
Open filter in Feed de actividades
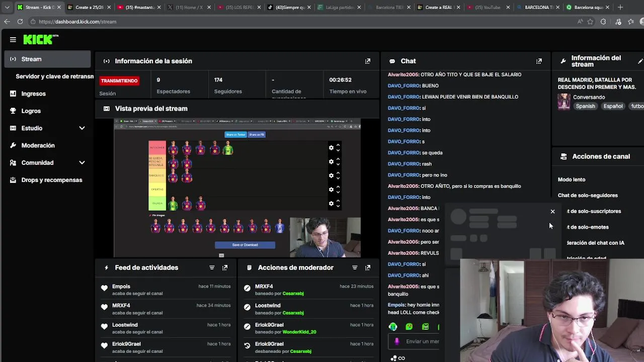click(x=212, y=268)
